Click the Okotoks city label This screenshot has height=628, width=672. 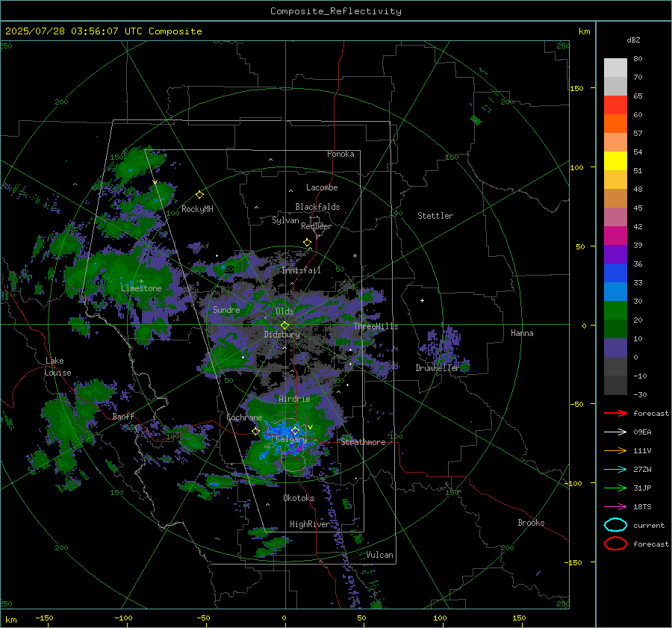pos(299,498)
